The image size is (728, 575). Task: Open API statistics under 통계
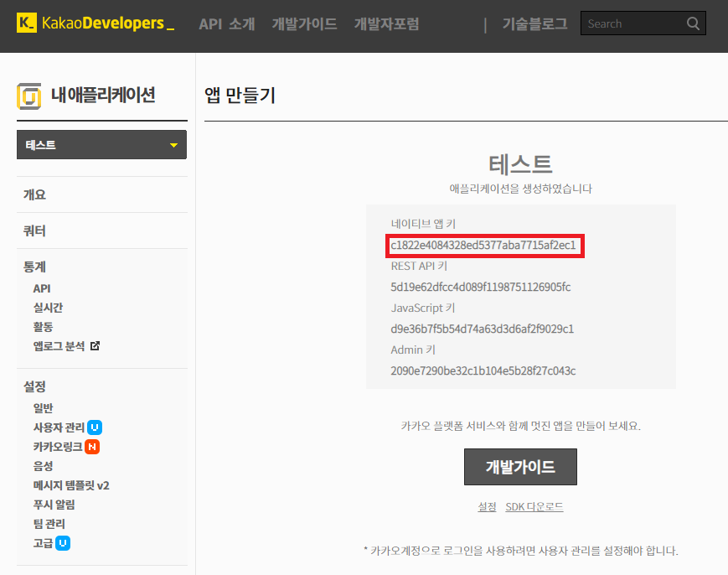click(x=42, y=288)
